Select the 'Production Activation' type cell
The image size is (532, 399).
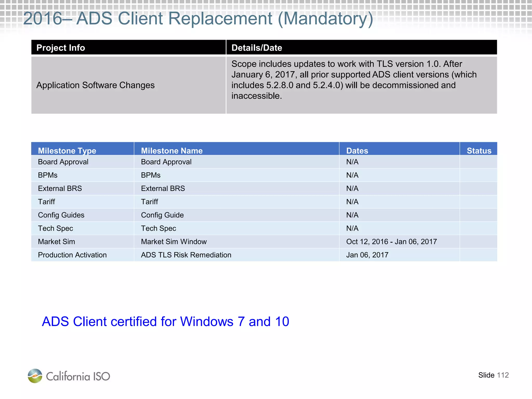[x=83, y=255]
